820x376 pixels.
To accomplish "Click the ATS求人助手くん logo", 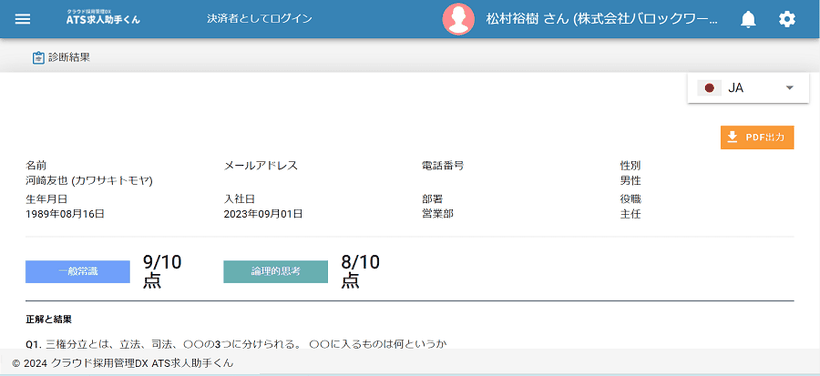I will click(103, 17).
